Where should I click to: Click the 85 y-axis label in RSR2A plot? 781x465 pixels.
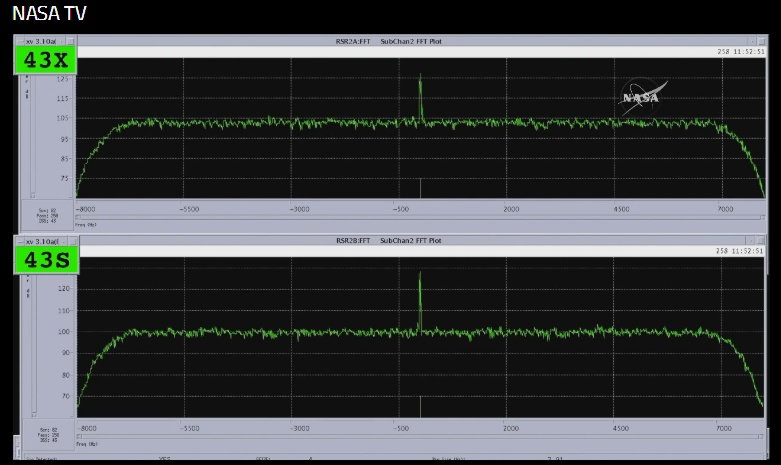tap(65, 159)
